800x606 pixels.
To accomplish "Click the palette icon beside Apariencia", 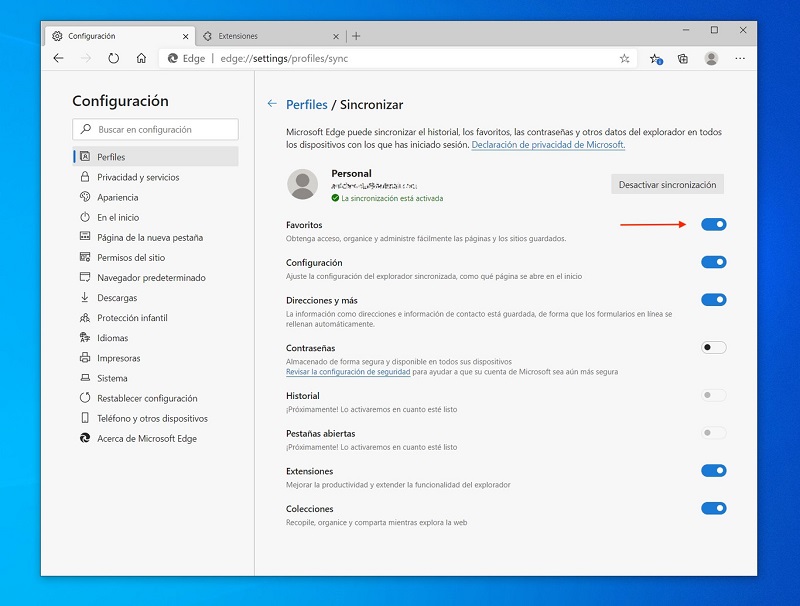I will [x=85, y=196].
